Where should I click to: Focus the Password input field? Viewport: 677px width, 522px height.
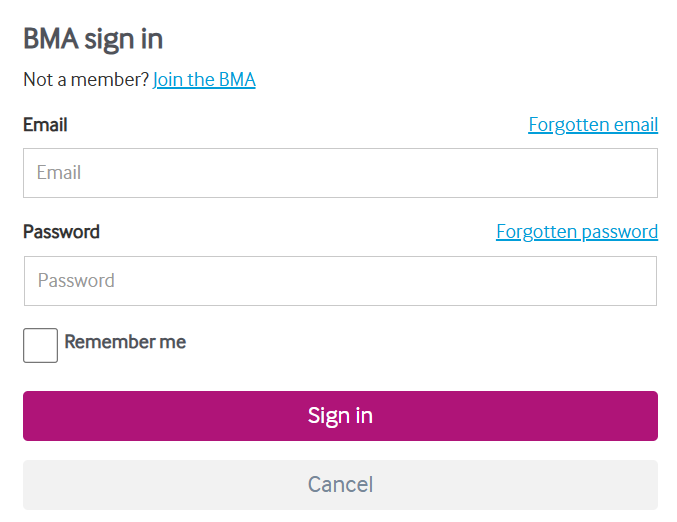(x=340, y=281)
